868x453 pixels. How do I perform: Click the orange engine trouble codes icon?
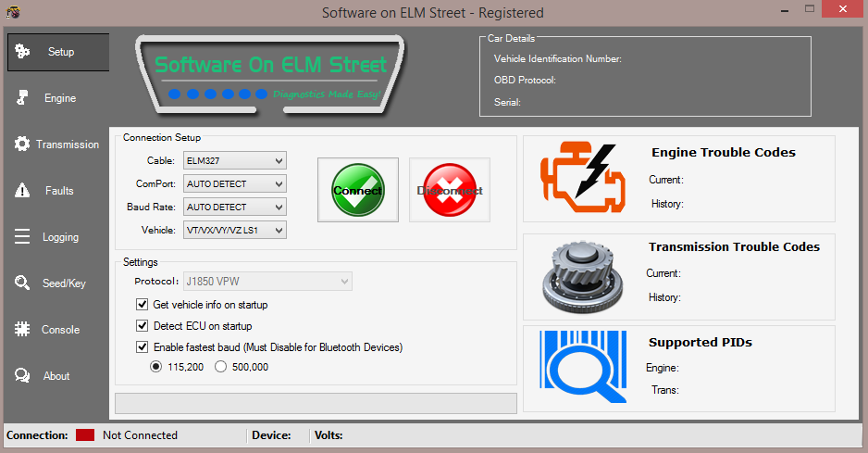point(583,177)
